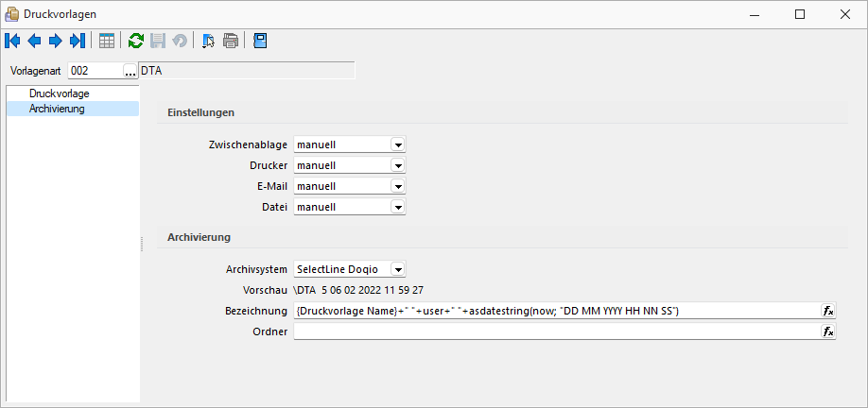This screenshot has width=868, height=408.
Task: Go to previous record arrow
Action: pyautogui.click(x=34, y=41)
